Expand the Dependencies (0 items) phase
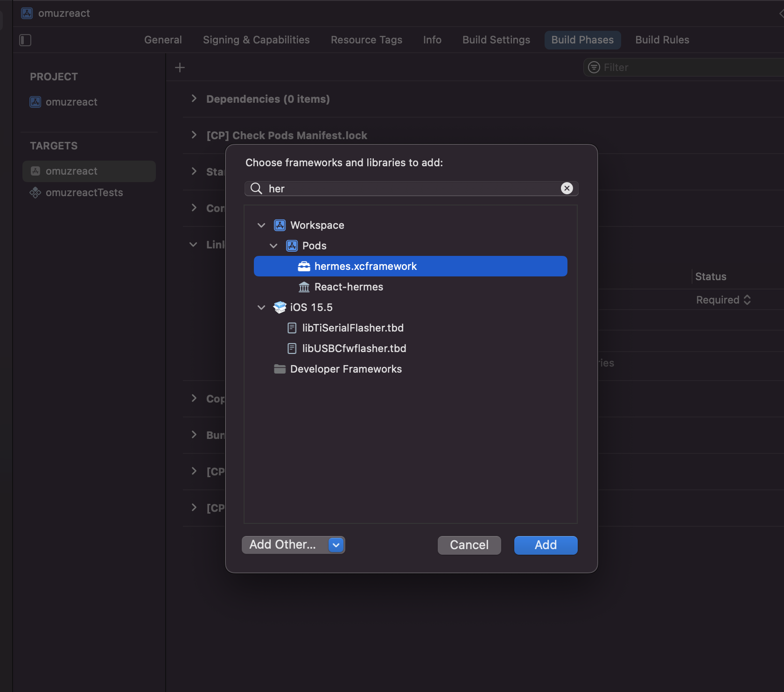 (x=194, y=99)
